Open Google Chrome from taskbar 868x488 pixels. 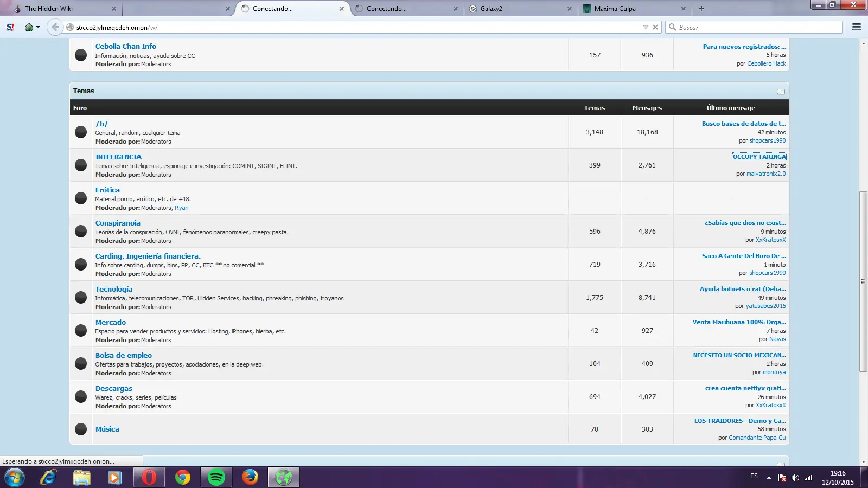coord(183,478)
